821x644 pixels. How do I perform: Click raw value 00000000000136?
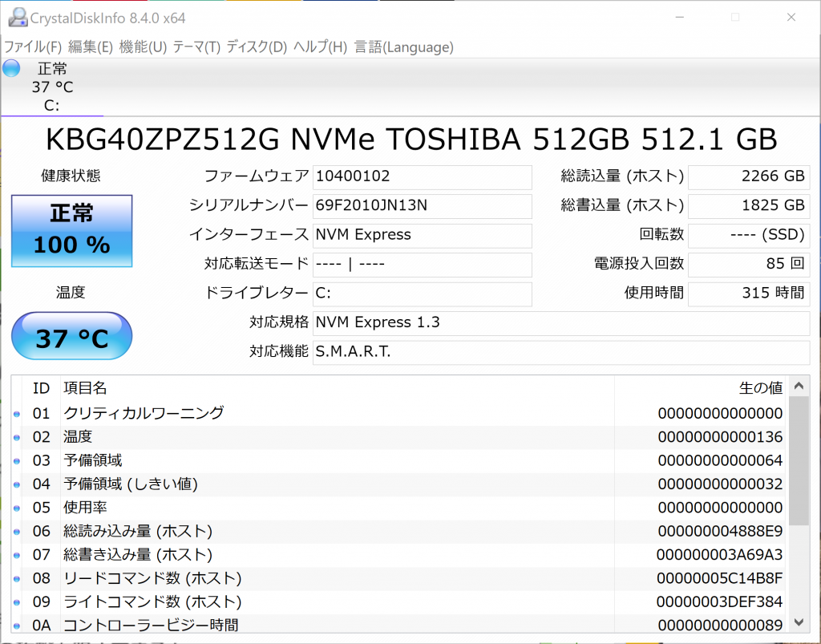720,437
